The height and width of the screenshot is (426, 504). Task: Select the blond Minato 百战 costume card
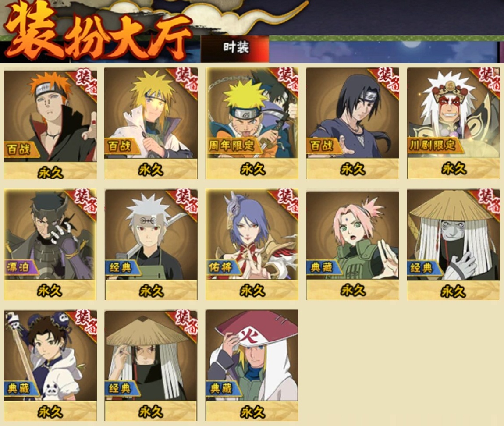(x=151, y=123)
